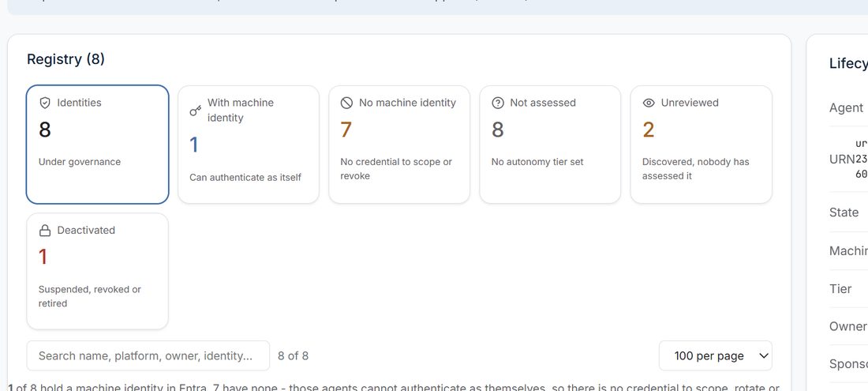This screenshot has height=391, width=868.
Task: Click the key icon for machine identity
Action: pyautogui.click(x=196, y=111)
